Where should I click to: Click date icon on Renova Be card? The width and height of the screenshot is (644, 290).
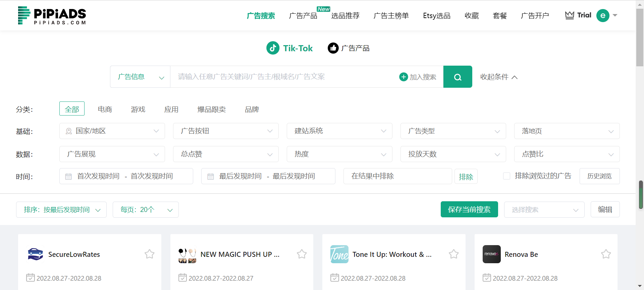(x=487, y=278)
